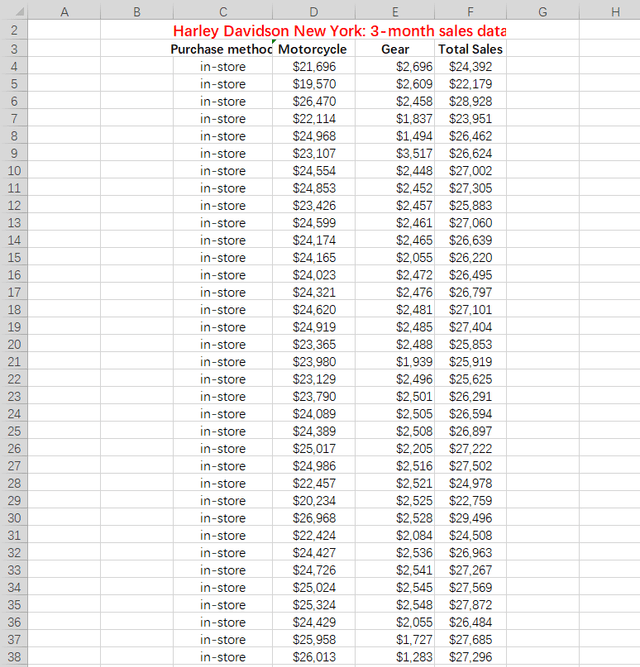Select row 10 header

[14, 171]
